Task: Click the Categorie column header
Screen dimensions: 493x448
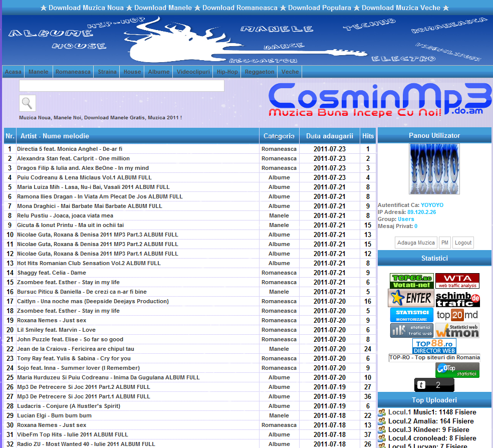Action: (279, 136)
